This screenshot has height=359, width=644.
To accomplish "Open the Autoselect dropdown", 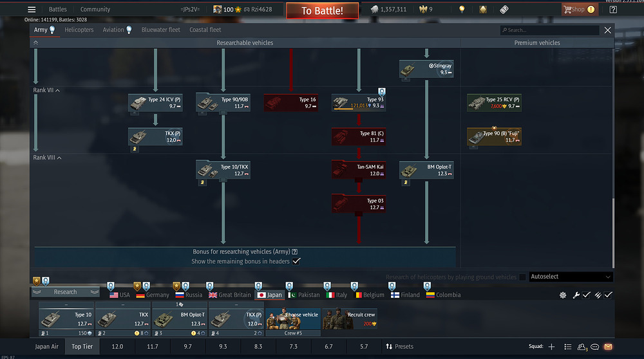I will pos(571,277).
